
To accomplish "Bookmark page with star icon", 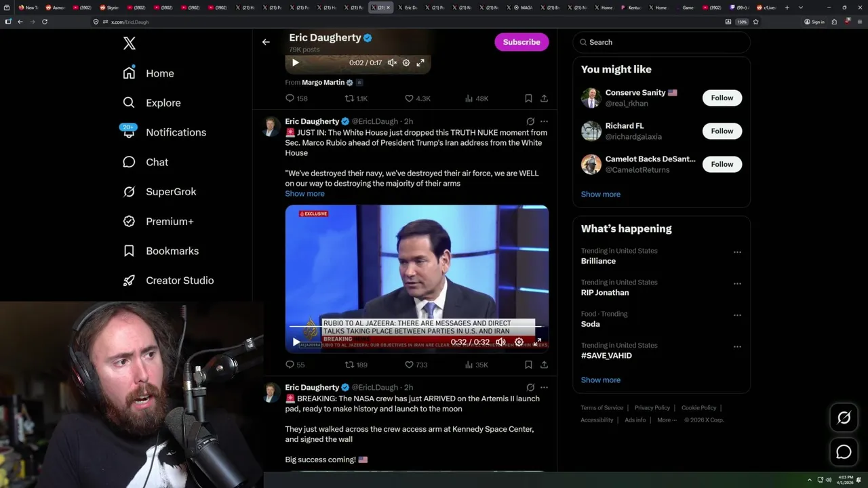I will click(755, 22).
